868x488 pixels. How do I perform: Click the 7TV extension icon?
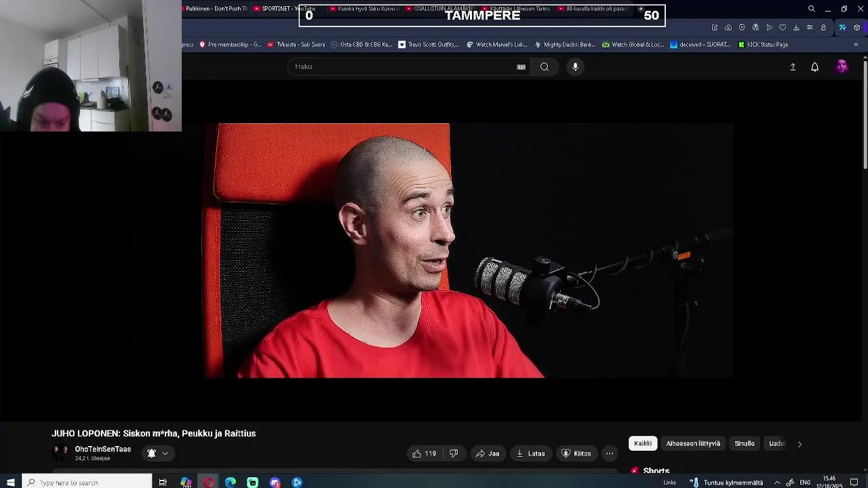(842, 28)
